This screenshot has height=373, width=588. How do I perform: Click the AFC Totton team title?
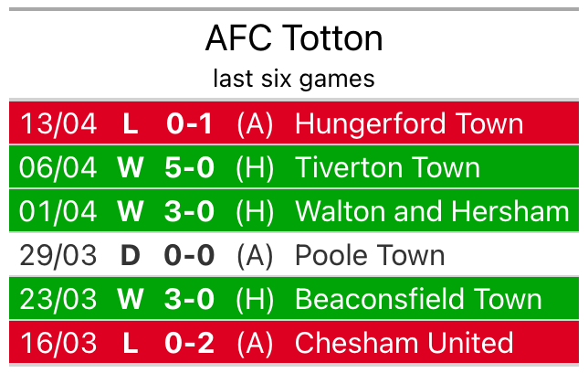(x=294, y=38)
